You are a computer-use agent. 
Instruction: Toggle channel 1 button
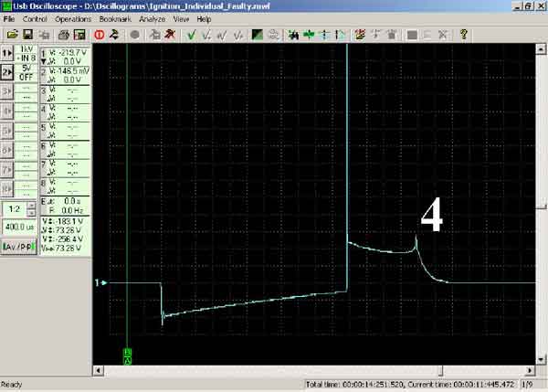[7, 53]
